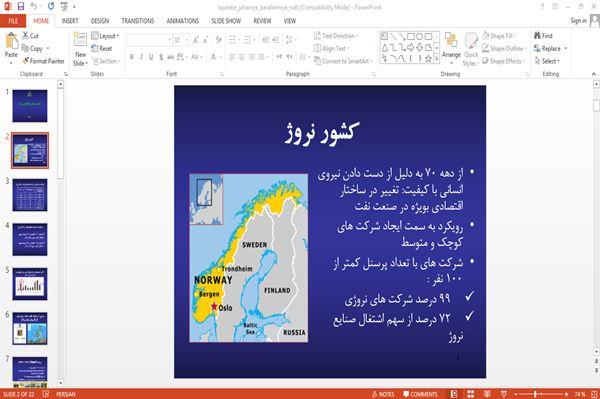
Task: Click the Norway map image on slide
Action: pyautogui.click(x=249, y=258)
